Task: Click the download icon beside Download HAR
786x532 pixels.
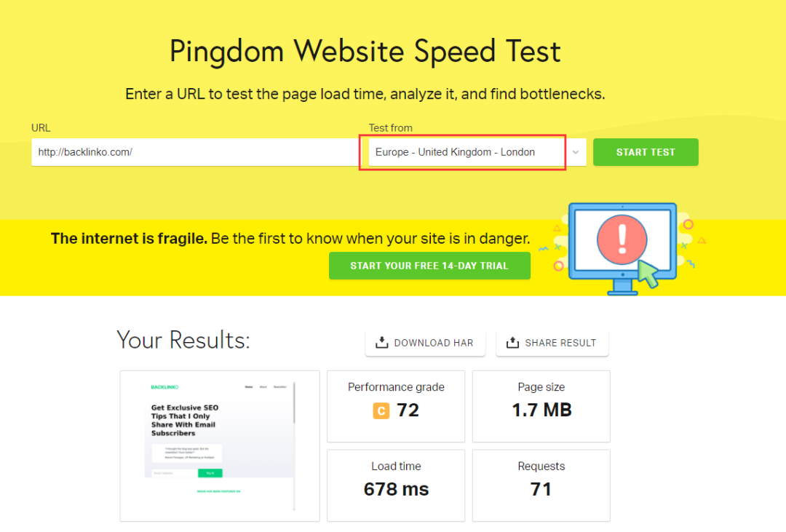Action: coord(381,343)
